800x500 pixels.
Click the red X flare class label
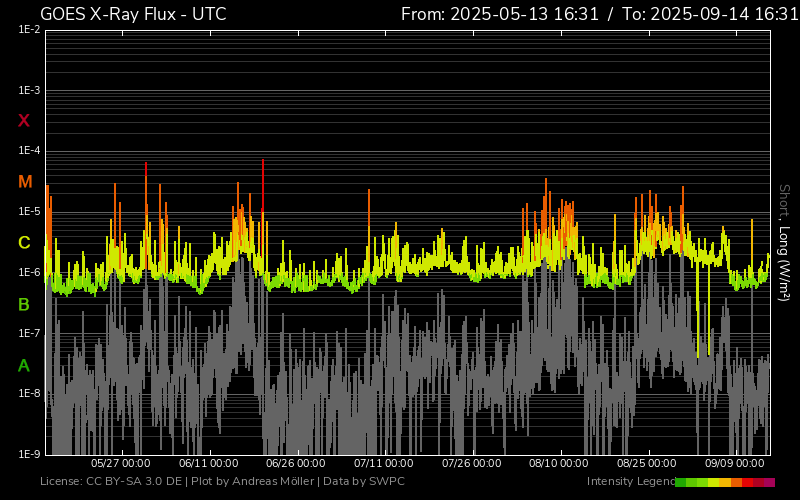click(24, 121)
